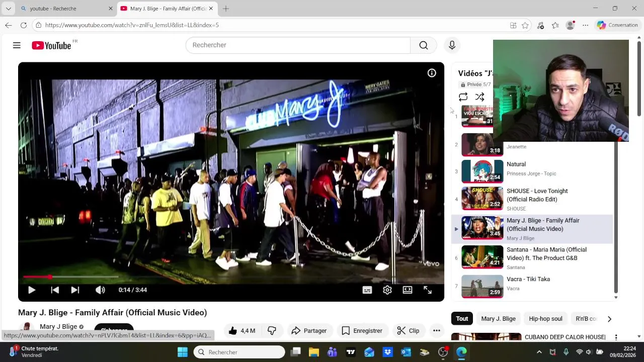The width and height of the screenshot is (644, 362).
Task: Open more actions under the video
Action: click(437, 331)
